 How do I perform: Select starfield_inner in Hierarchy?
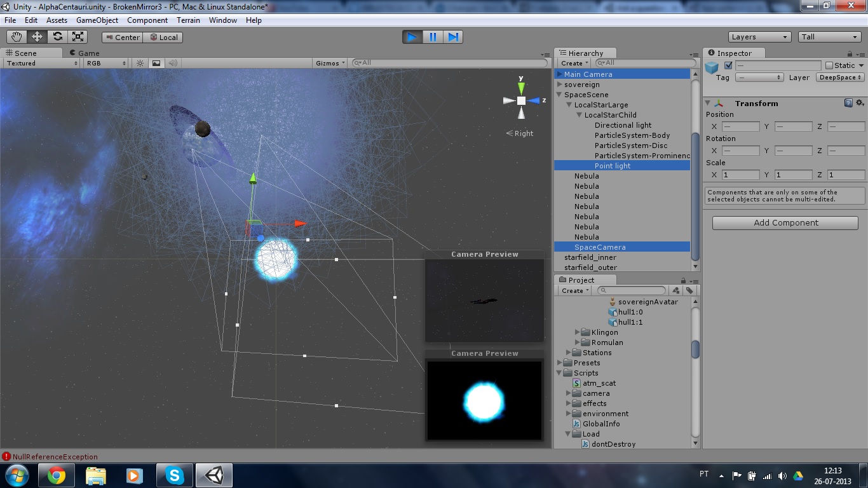590,257
